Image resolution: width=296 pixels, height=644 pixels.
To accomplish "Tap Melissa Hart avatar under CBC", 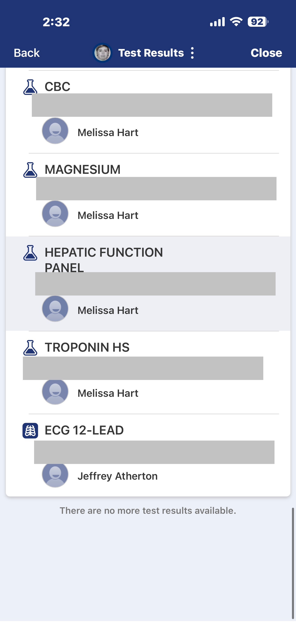I will [55, 131].
